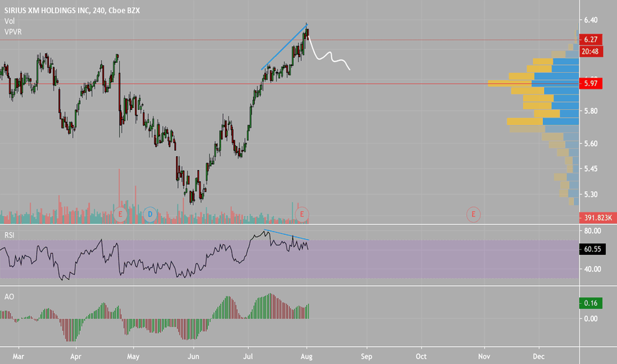Select the Vol indicator label
Image resolution: width=617 pixels, height=364 pixels.
point(9,21)
